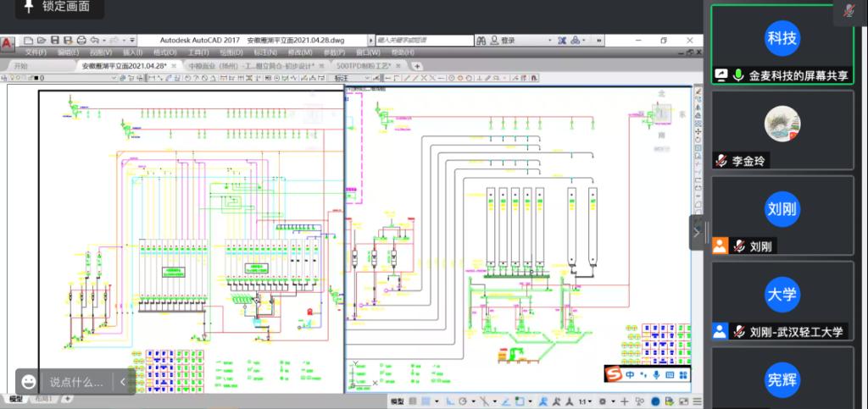Click the Undo arrow in quick access toolbar

pos(95,40)
